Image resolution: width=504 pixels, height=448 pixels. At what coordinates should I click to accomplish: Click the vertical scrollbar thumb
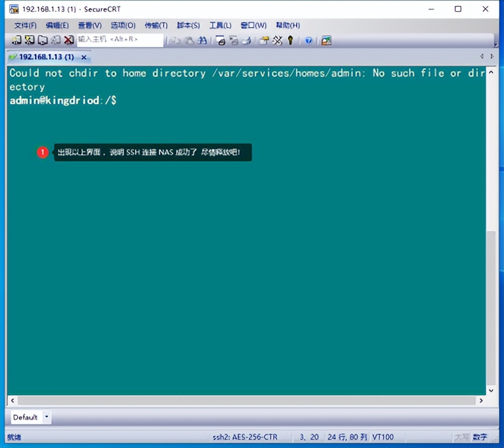pos(491,308)
